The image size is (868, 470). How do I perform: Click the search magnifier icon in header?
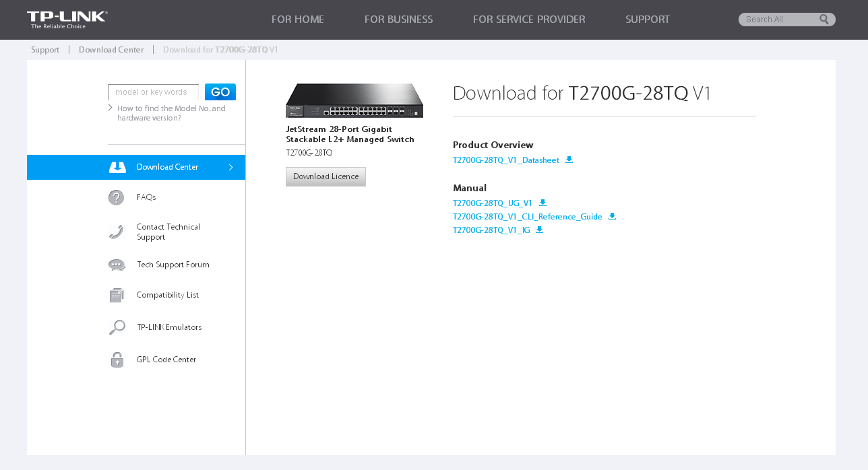[x=824, y=20]
